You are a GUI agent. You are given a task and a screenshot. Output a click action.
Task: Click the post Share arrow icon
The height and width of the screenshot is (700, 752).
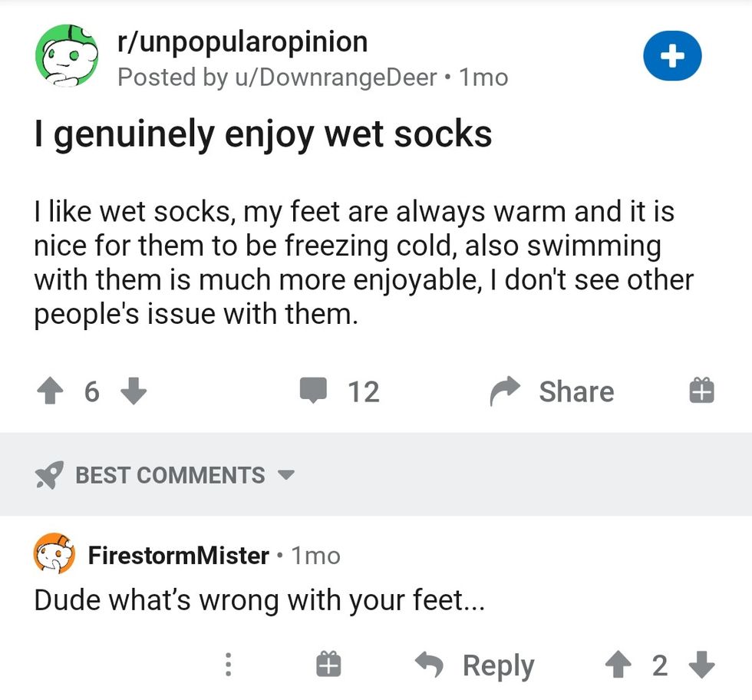tap(506, 391)
